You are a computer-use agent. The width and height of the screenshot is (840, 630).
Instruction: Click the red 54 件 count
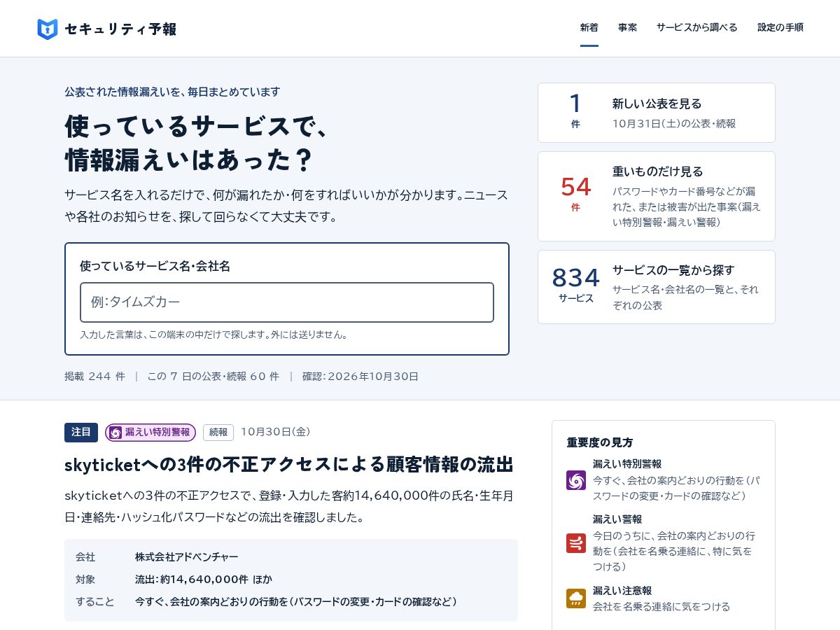point(575,193)
